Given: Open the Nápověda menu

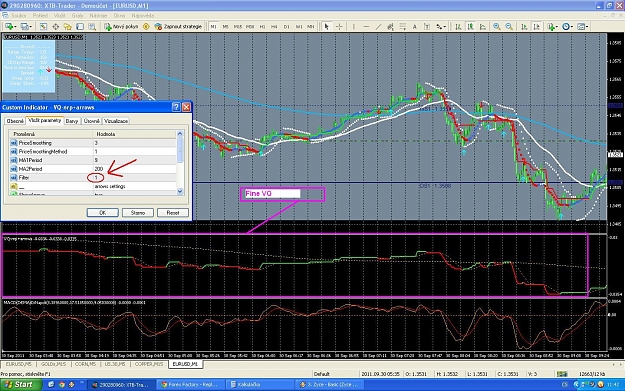Looking at the screenshot, I should pos(143,16).
